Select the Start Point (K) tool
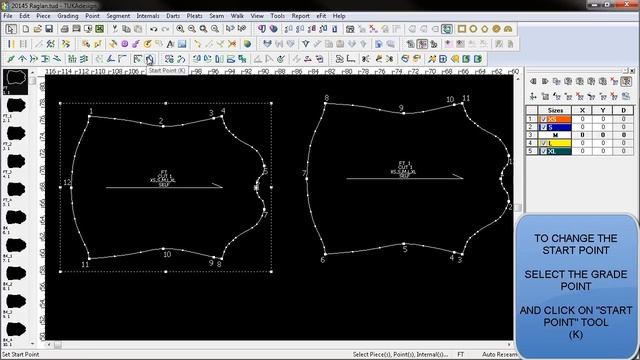The image size is (640, 360). [x=149, y=59]
